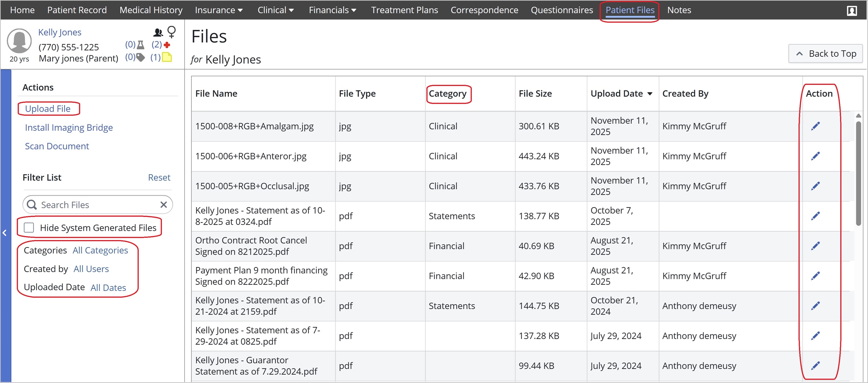Enable Hide System Generated Files

pos(29,227)
